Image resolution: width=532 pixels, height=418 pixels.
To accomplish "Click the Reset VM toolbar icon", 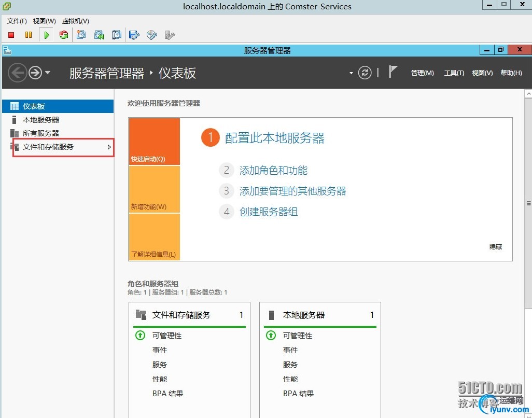I will tap(63, 35).
